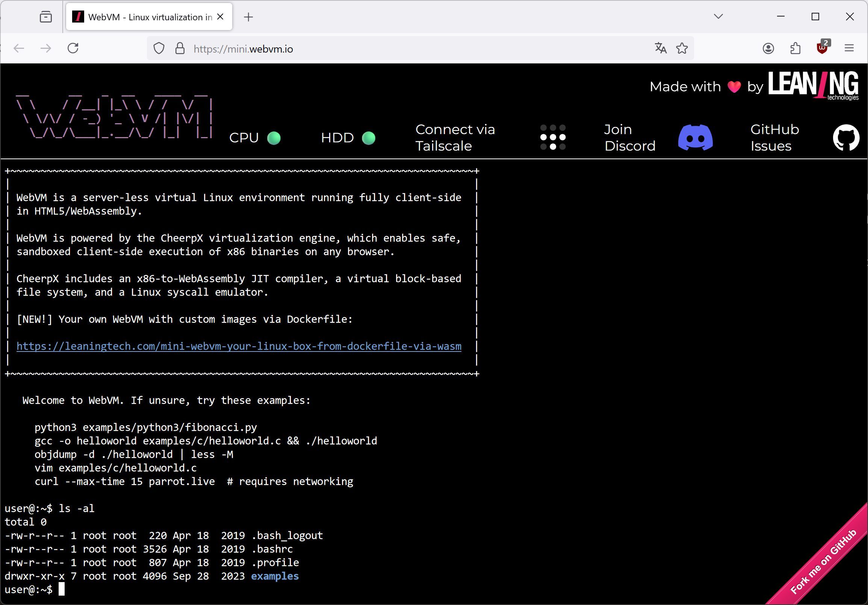This screenshot has height=605, width=868.
Task: Click the heart icon in header
Action: point(734,87)
